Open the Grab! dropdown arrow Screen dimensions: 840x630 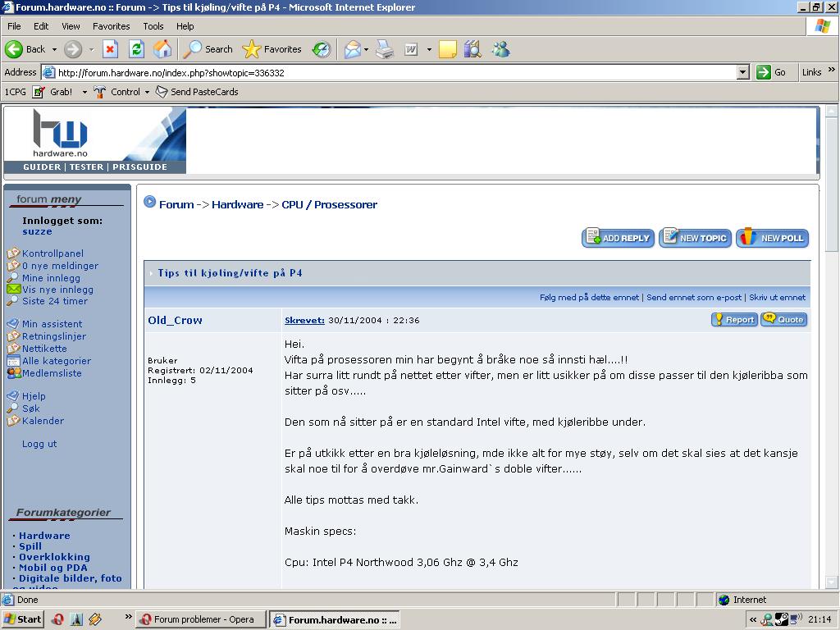tap(84, 92)
